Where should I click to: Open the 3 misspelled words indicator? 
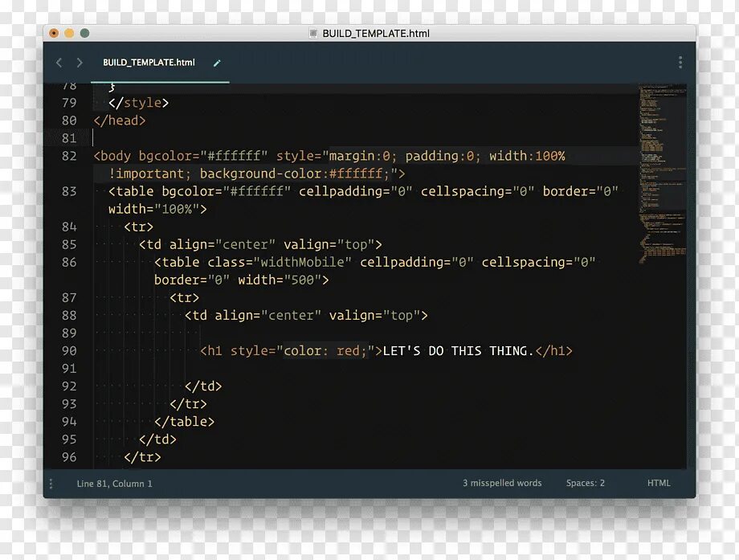pos(502,483)
